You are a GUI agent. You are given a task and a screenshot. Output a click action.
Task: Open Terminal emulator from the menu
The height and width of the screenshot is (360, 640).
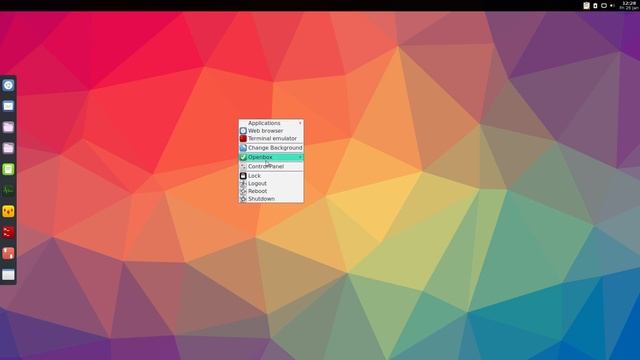[271, 138]
